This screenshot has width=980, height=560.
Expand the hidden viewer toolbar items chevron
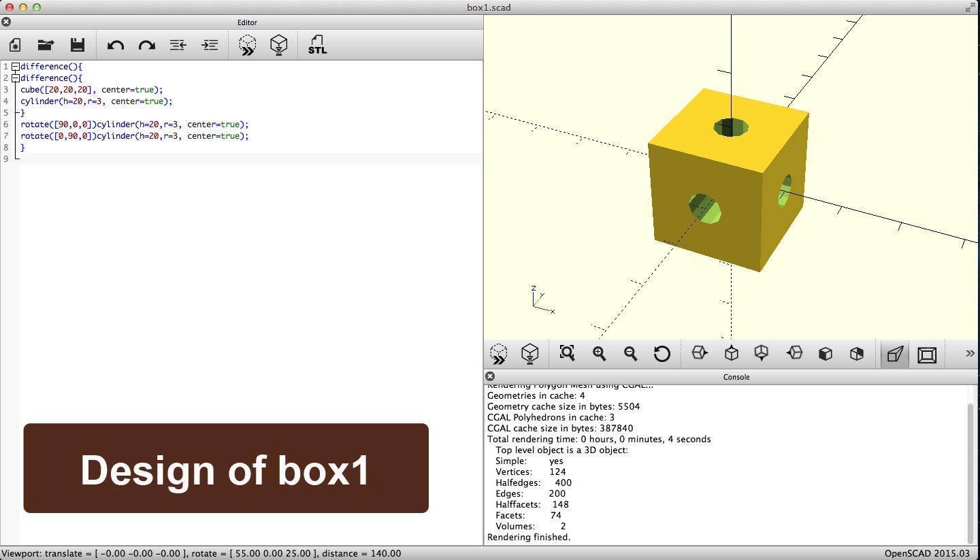pyautogui.click(x=970, y=354)
